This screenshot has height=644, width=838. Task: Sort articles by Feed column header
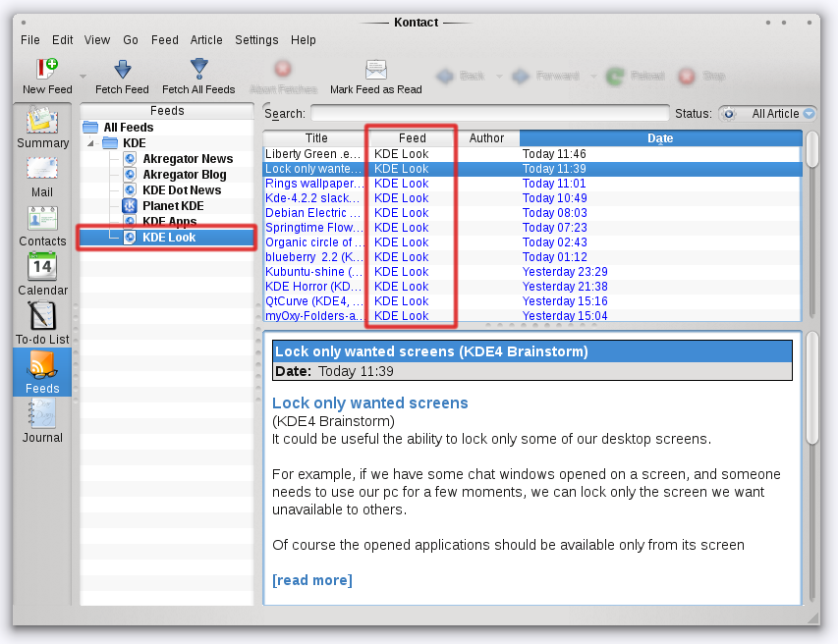tap(412, 137)
